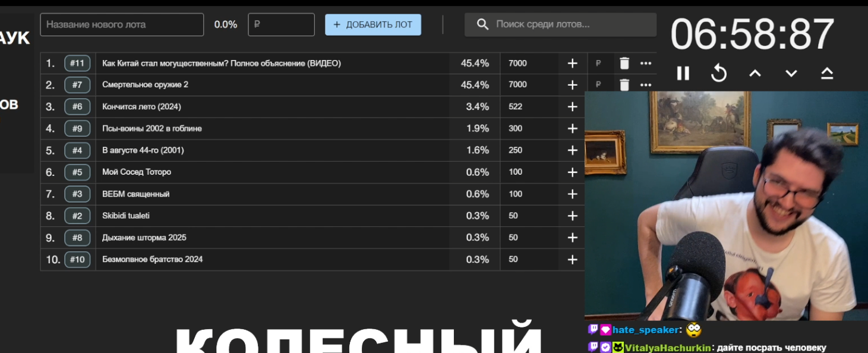Click plus icon for Псы-воины 2002 в гоблине

coord(572,128)
